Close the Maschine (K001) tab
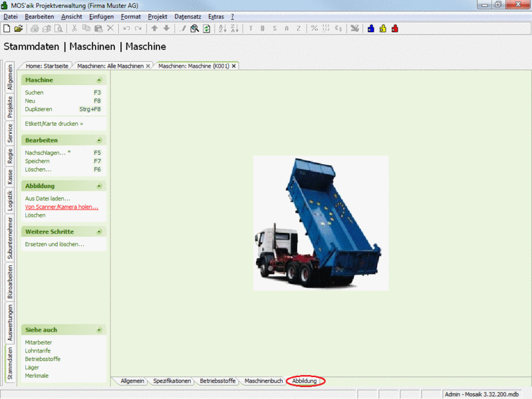This screenshot has width=532, height=399. (234, 66)
